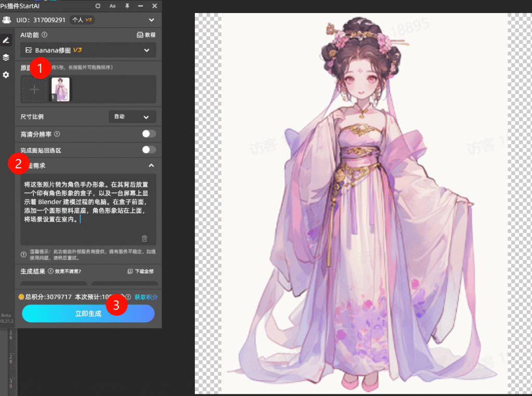Collapse the prompt requirements section chevron

click(x=151, y=165)
